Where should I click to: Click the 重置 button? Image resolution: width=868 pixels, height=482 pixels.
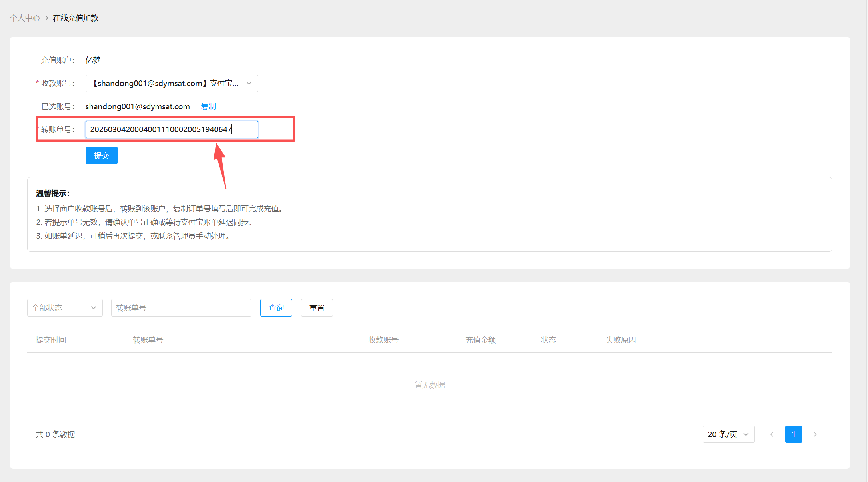point(317,308)
